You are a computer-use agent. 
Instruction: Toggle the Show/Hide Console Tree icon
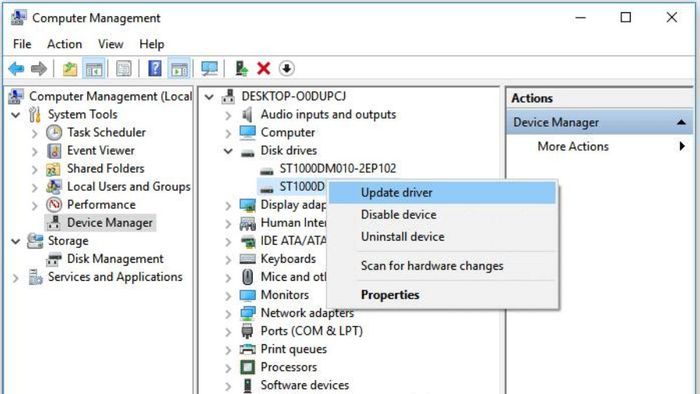click(94, 69)
